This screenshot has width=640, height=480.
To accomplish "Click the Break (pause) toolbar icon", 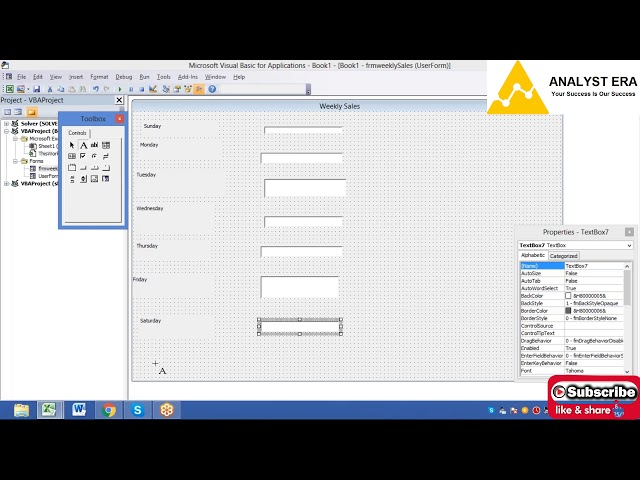I will [131, 89].
